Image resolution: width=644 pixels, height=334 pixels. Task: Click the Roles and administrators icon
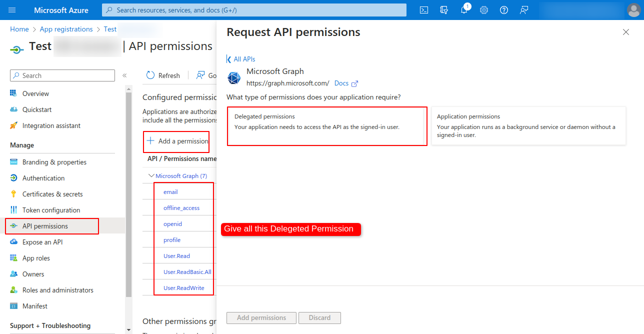click(13, 290)
